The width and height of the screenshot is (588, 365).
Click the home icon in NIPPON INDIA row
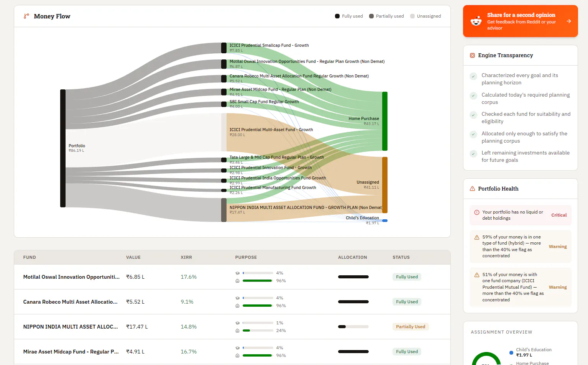click(238, 330)
